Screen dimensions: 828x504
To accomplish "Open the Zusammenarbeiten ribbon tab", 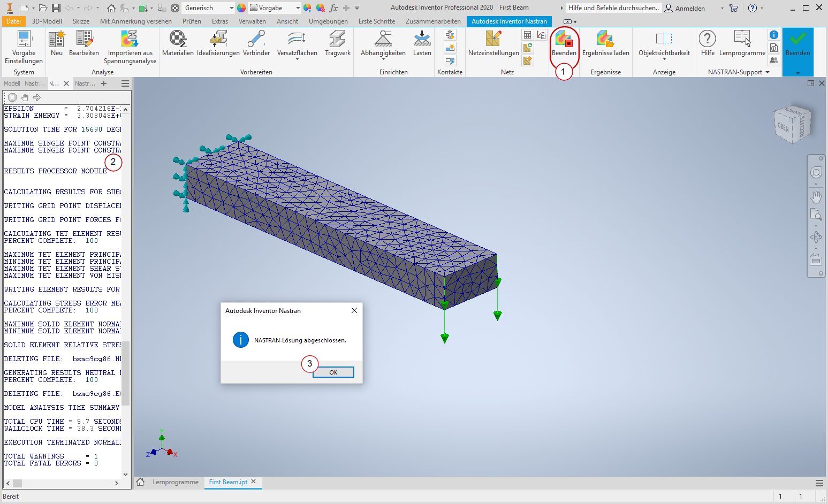I will coord(433,21).
